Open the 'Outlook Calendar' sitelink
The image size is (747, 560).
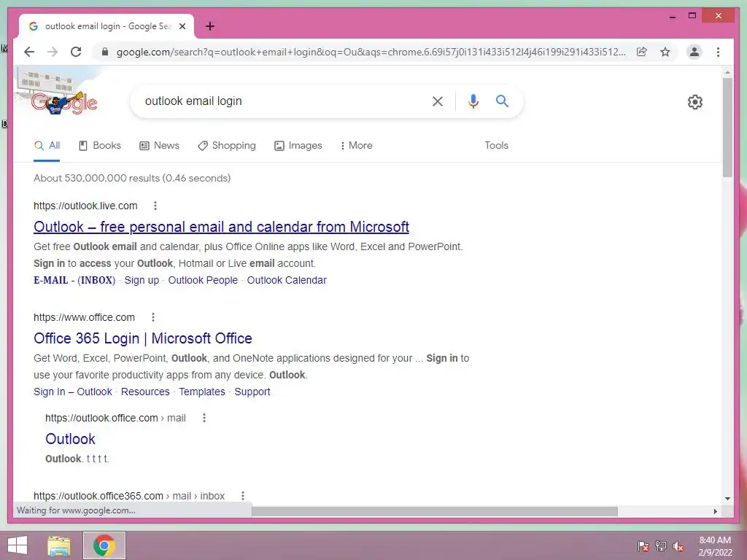(x=286, y=280)
